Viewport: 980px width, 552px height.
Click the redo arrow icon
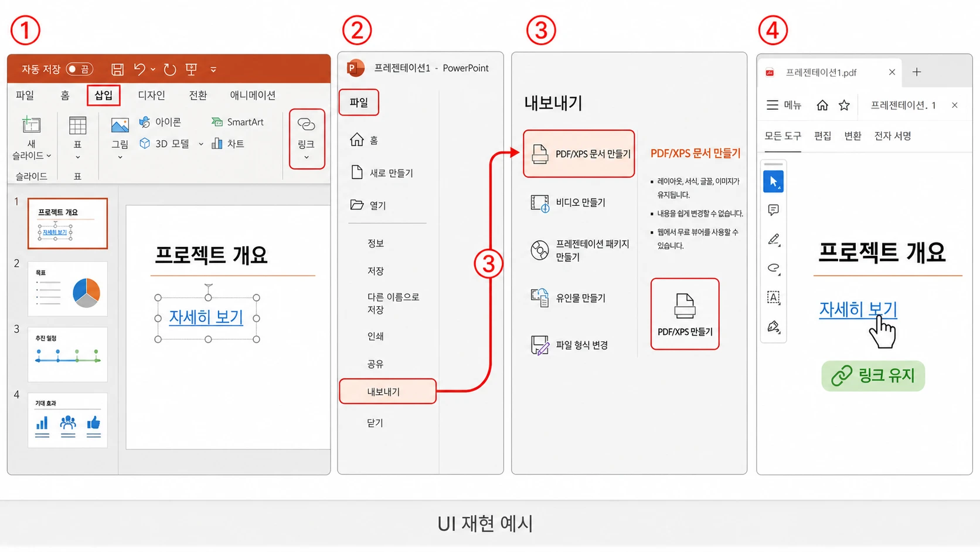coord(170,69)
